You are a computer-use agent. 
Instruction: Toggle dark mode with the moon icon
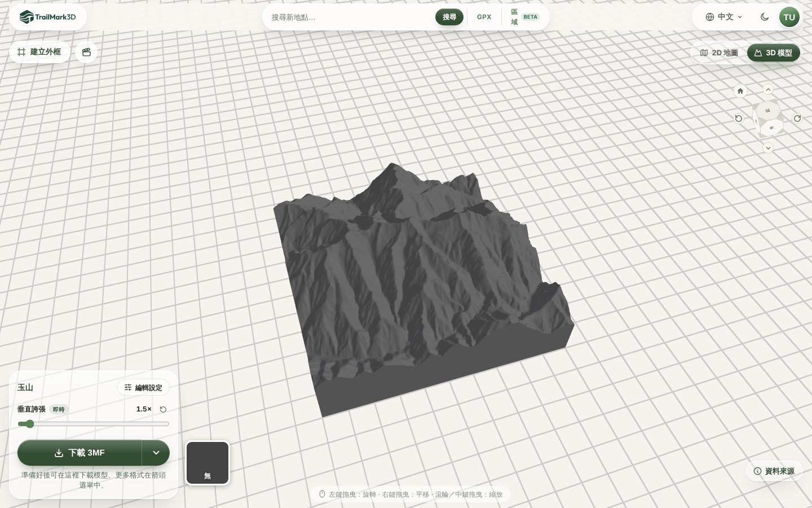765,17
